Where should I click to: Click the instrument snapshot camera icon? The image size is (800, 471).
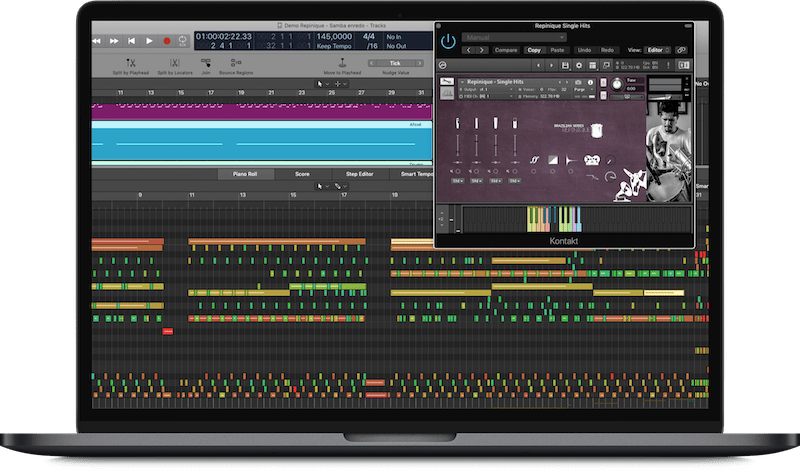click(x=578, y=82)
